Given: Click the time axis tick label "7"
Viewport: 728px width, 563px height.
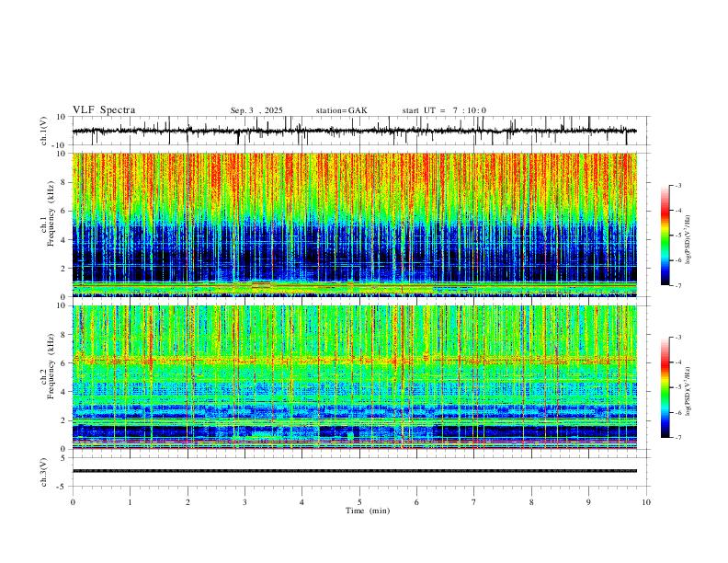Looking at the screenshot, I should tap(474, 502).
